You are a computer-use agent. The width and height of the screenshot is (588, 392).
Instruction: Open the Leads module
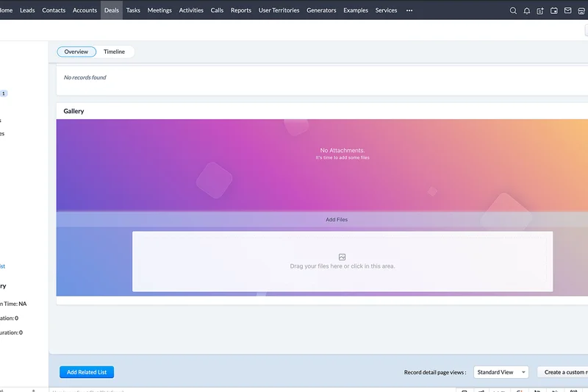(x=27, y=10)
